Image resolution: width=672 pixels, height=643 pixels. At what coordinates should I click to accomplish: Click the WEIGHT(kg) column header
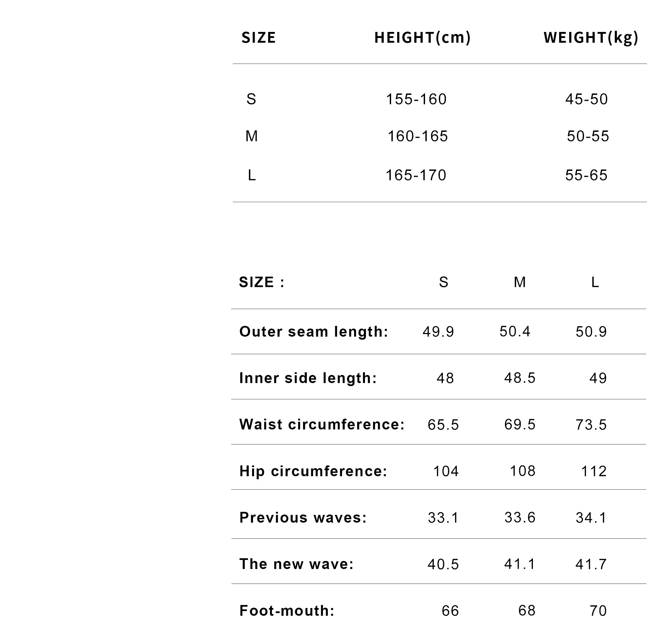[x=591, y=38]
